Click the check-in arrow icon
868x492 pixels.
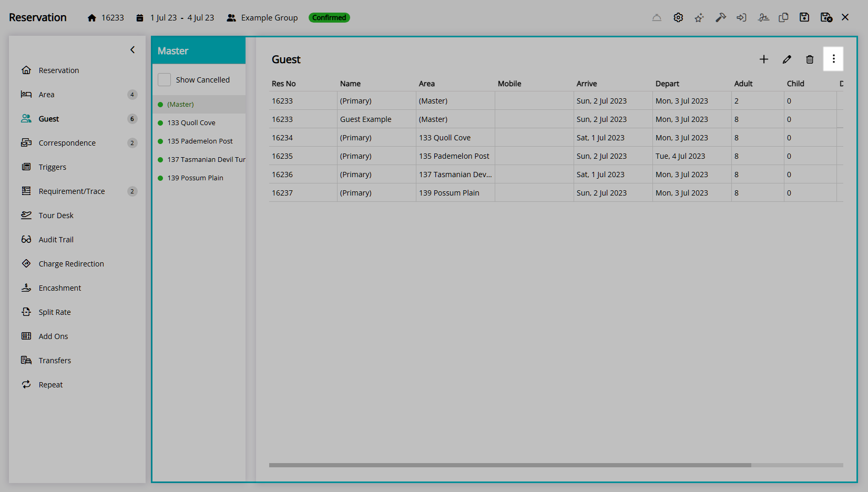pos(741,18)
